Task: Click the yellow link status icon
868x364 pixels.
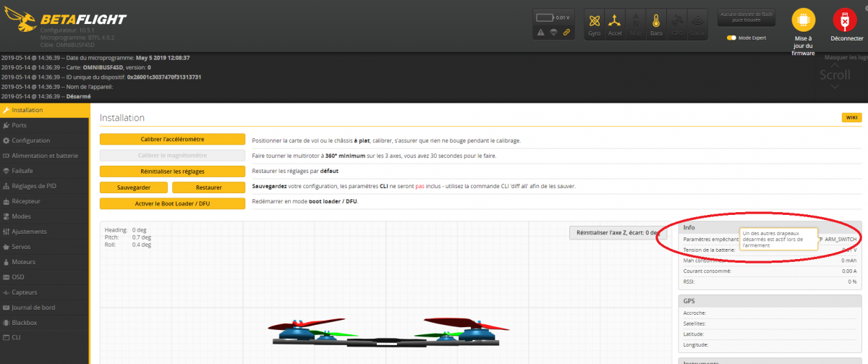Action: pyautogui.click(x=566, y=33)
